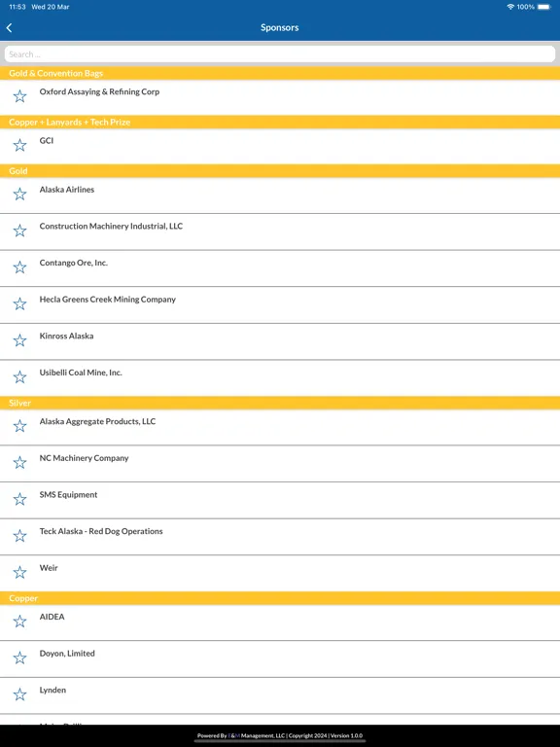Favorite Hecla Greens Creek Mining Company
Image resolution: width=560 pixels, height=747 pixels.
pyautogui.click(x=19, y=303)
